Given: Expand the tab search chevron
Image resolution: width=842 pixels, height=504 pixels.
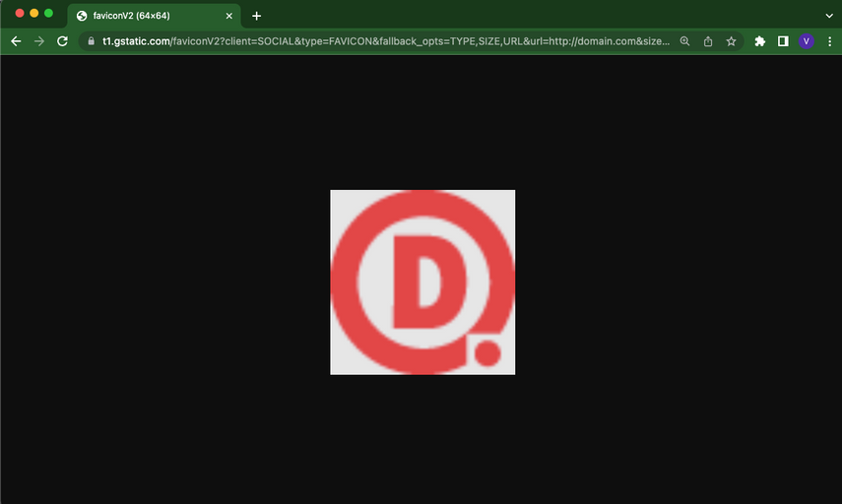Looking at the screenshot, I should tap(829, 16).
